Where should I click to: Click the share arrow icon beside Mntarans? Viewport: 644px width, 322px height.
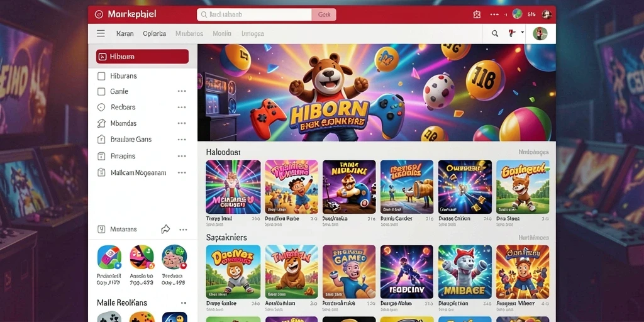click(x=165, y=229)
